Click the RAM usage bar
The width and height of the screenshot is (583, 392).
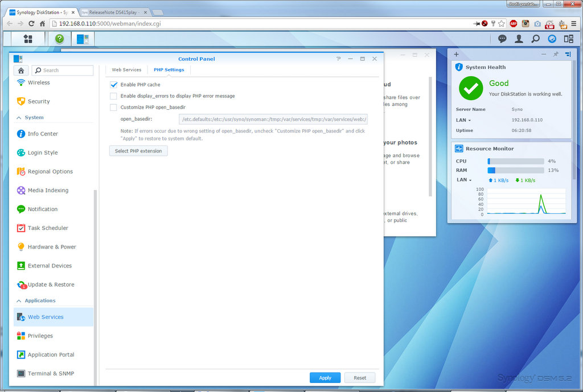tap(516, 170)
